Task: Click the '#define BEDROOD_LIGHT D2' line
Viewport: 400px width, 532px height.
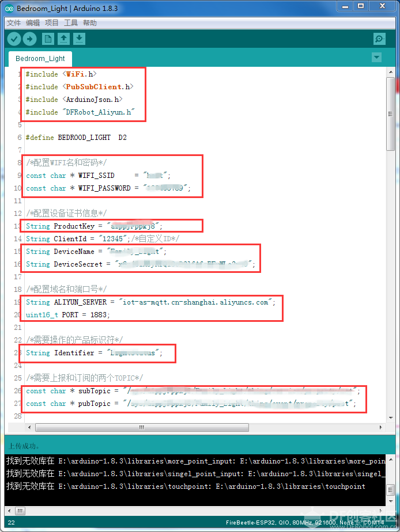Action: pyautogui.click(x=76, y=138)
